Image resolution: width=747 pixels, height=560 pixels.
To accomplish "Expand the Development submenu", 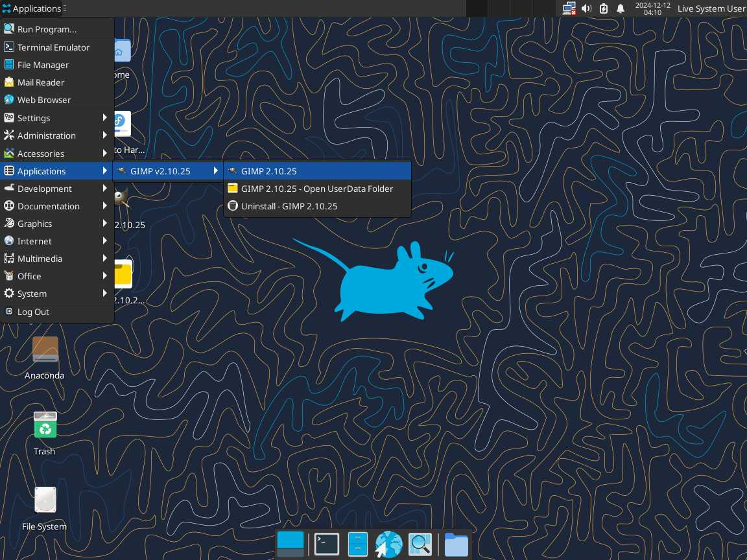I will pyautogui.click(x=57, y=189).
